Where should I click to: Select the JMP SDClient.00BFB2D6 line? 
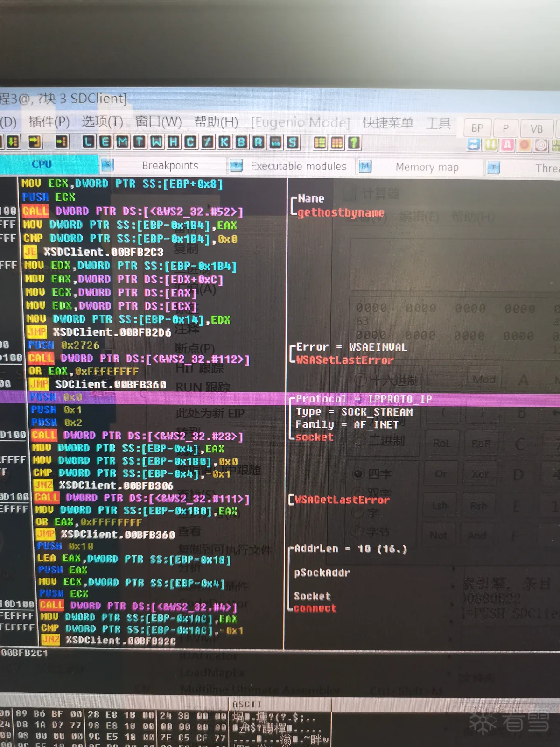99,332
